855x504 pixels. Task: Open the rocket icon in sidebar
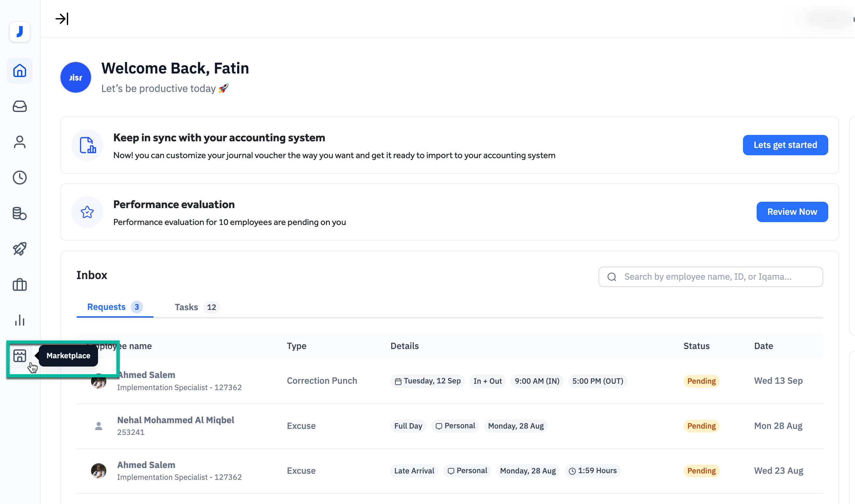[20, 249]
